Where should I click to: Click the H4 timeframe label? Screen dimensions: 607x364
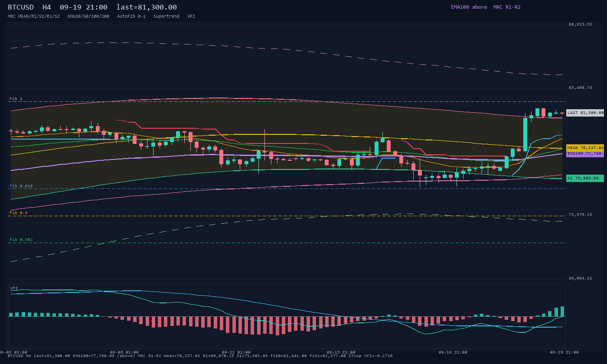(47, 7)
